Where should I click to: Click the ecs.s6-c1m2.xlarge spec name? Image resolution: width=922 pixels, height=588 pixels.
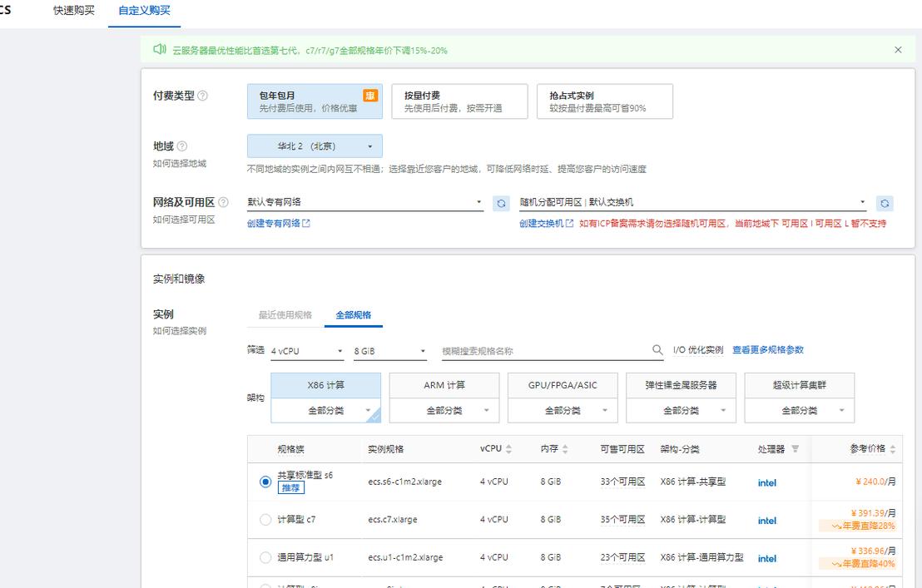(x=404, y=482)
